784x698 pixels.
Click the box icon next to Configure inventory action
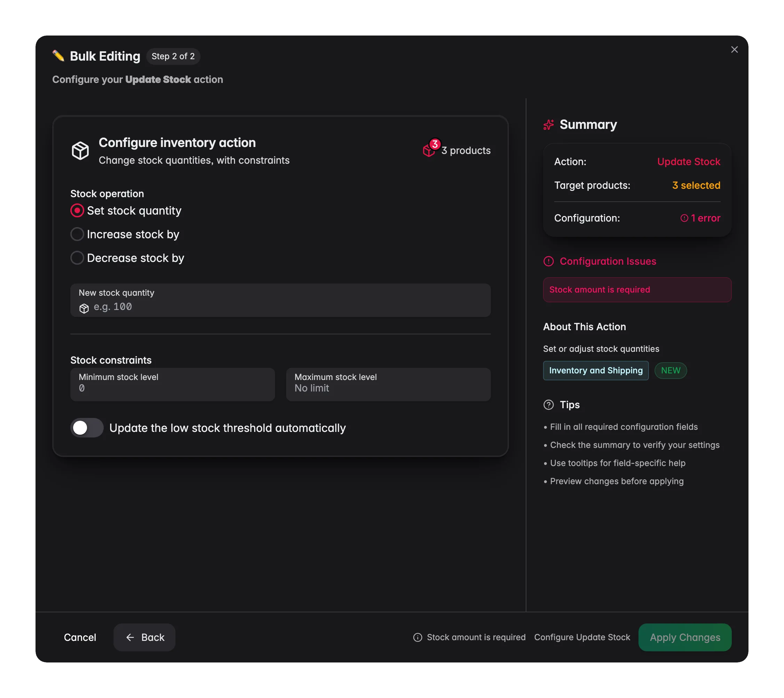pyautogui.click(x=80, y=150)
